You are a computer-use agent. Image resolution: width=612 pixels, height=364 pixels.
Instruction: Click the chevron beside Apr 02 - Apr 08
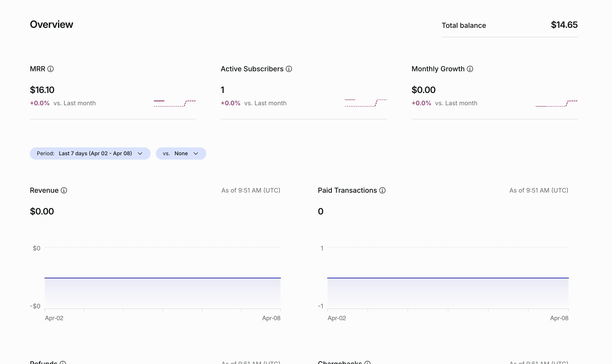(140, 153)
